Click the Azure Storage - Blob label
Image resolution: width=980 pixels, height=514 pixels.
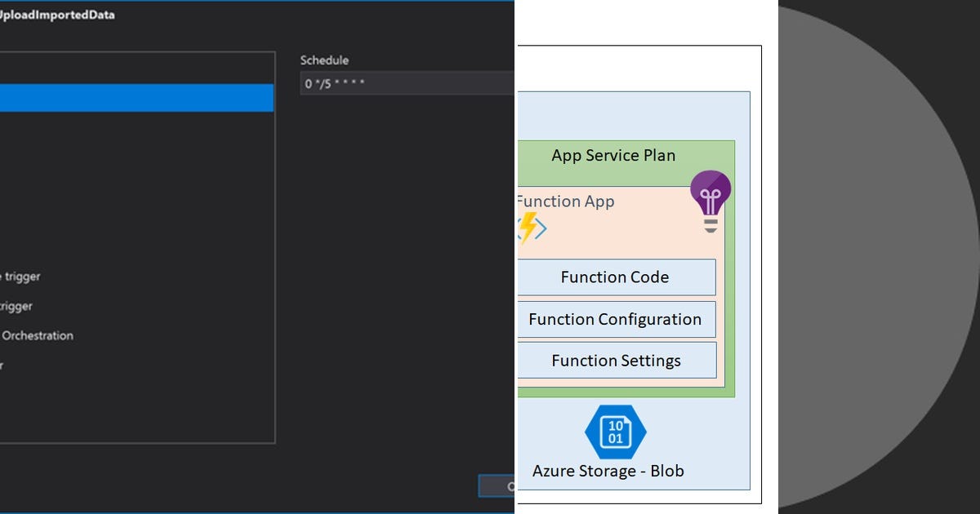click(x=608, y=471)
